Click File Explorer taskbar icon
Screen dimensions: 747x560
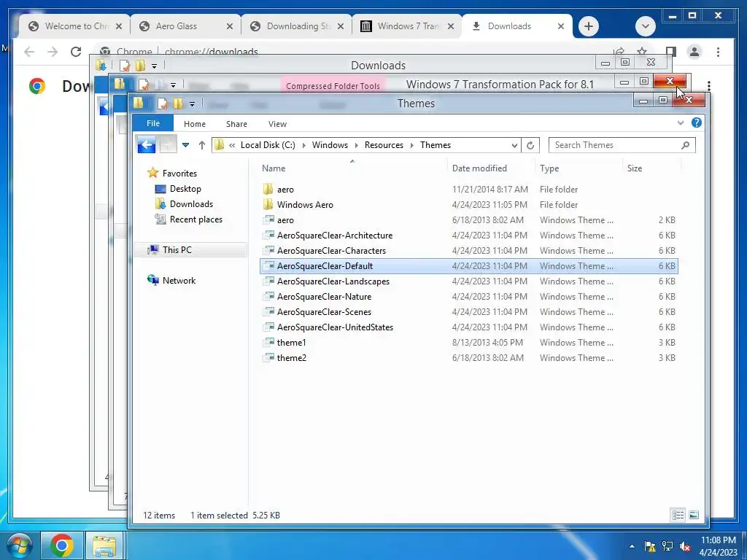104,545
